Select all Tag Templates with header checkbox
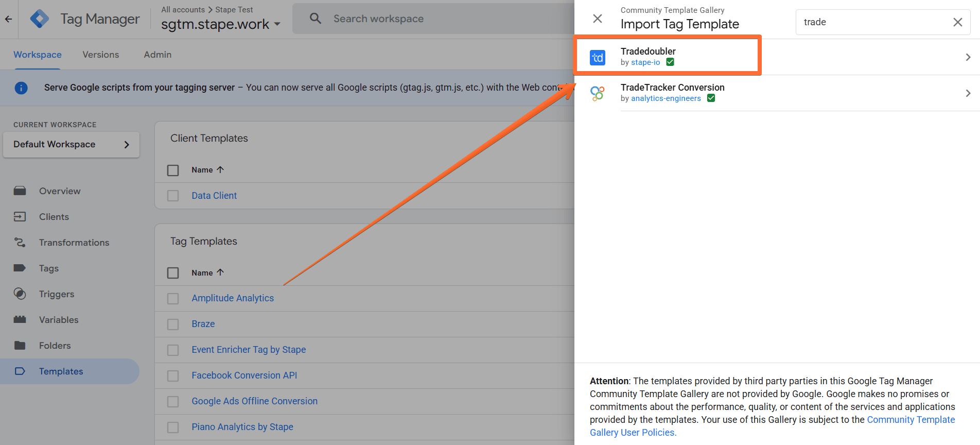980x445 pixels. [173, 273]
